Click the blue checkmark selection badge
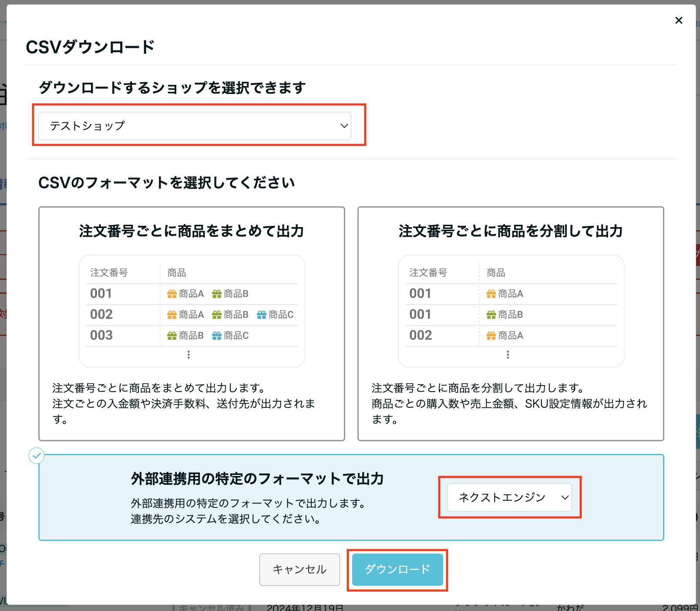Image resolution: width=700 pixels, height=611 pixels. coord(37,456)
